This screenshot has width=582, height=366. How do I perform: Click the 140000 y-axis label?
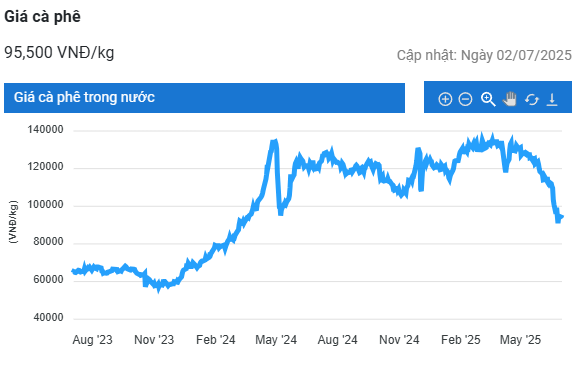pos(45,130)
